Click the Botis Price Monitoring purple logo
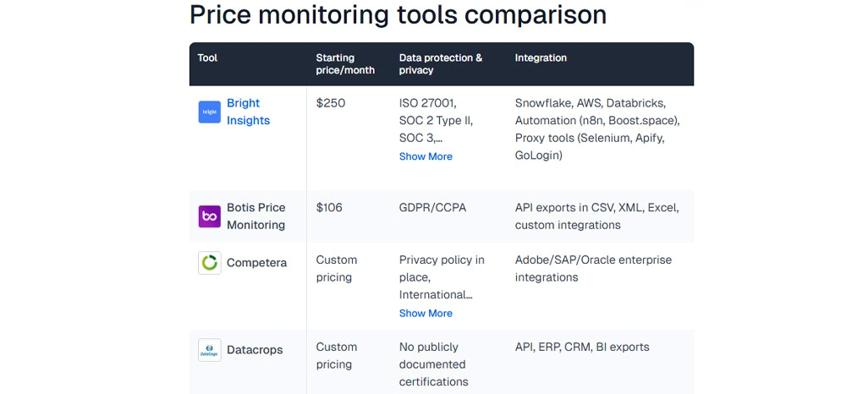This screenshot has width=868, height=394. pyautogui.click(x=209, y=216)
